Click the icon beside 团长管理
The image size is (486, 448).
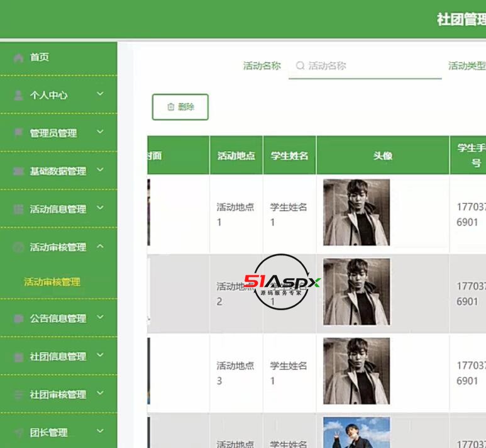click(19, 432)
